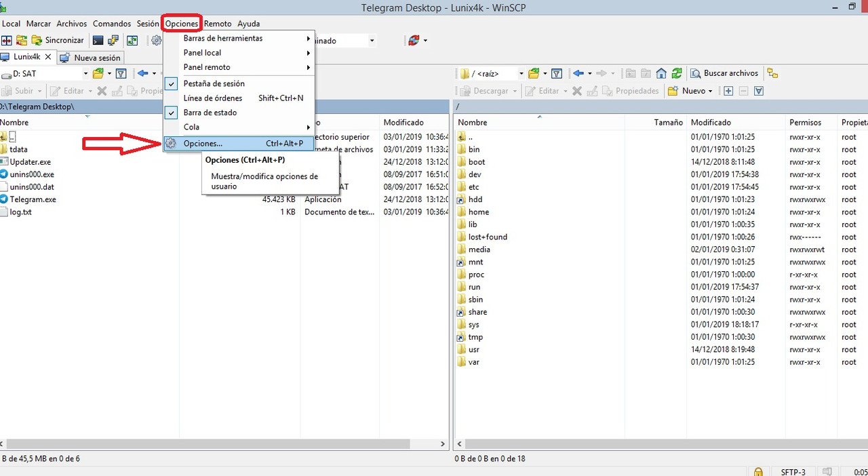Image resolution: width=868 pixels, height=476 pixels.
Task: Select the tdata folder in the local panel
Action: (18, 149)
